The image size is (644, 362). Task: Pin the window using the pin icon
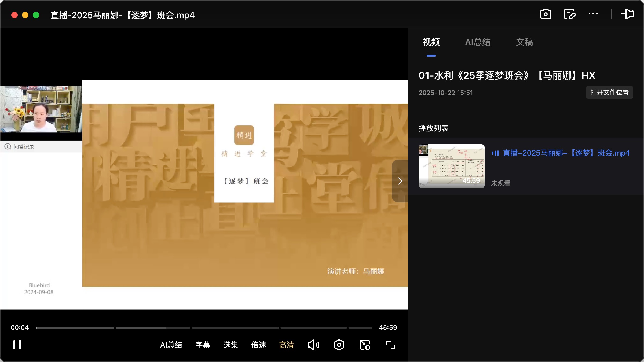[x=628, y=14]
